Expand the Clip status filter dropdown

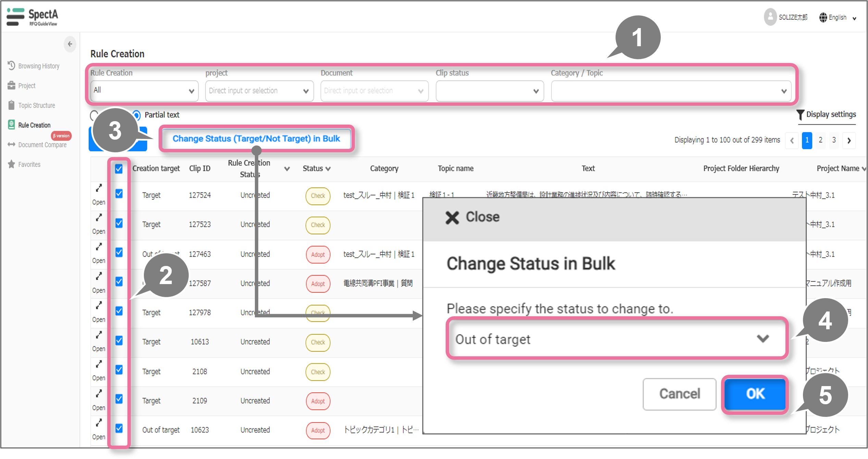[x=489, y=91]
